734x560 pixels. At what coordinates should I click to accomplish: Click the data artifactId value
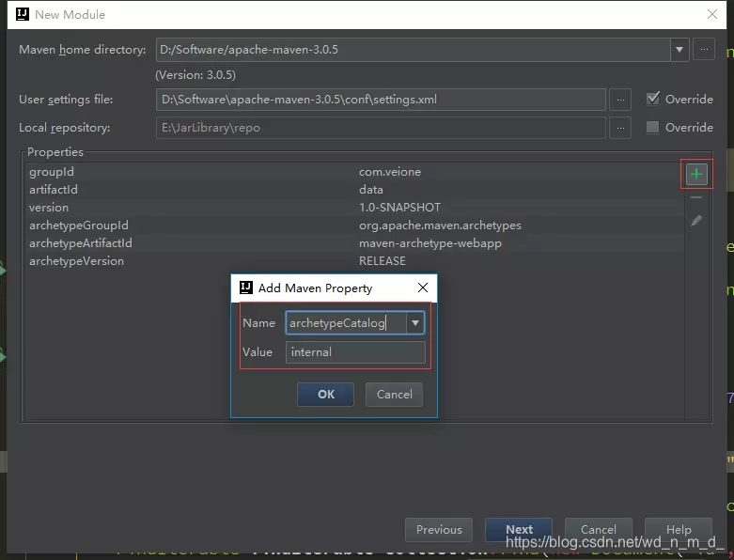click(x=371, y=190)
